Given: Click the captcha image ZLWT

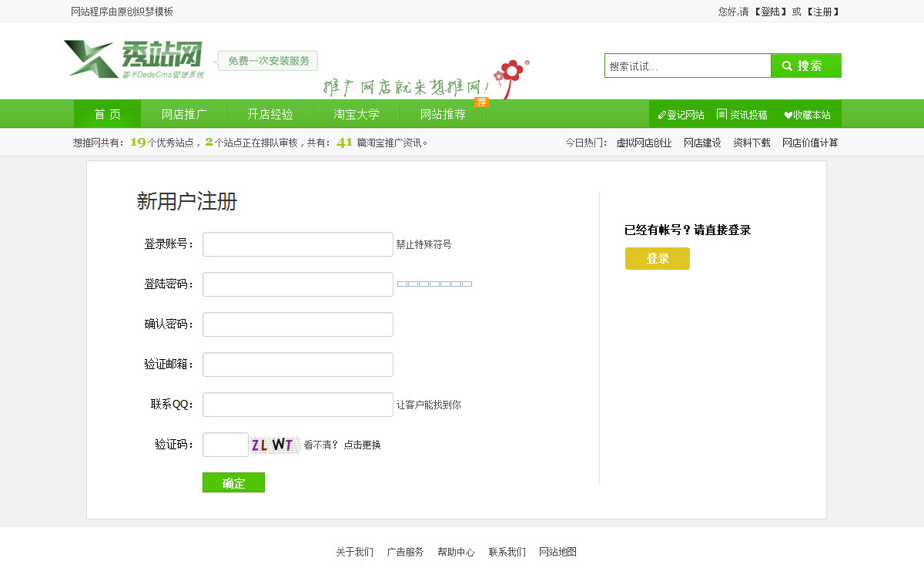Looking at the screenshot, I should point(273,445).
